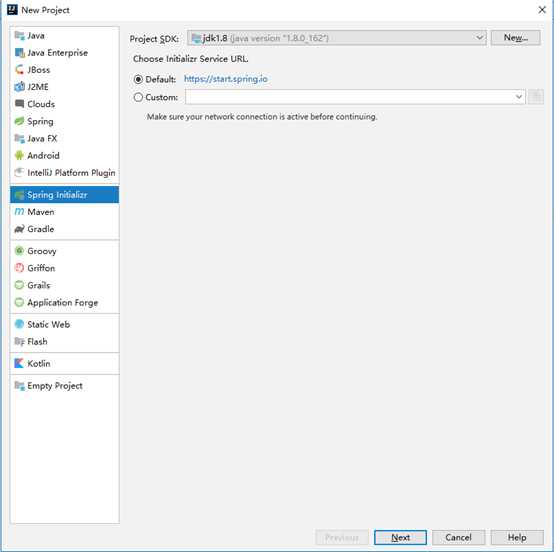Screen dimensions: 554x552
Task: Click the Kotlin K icon
Action: coord(19,363)
